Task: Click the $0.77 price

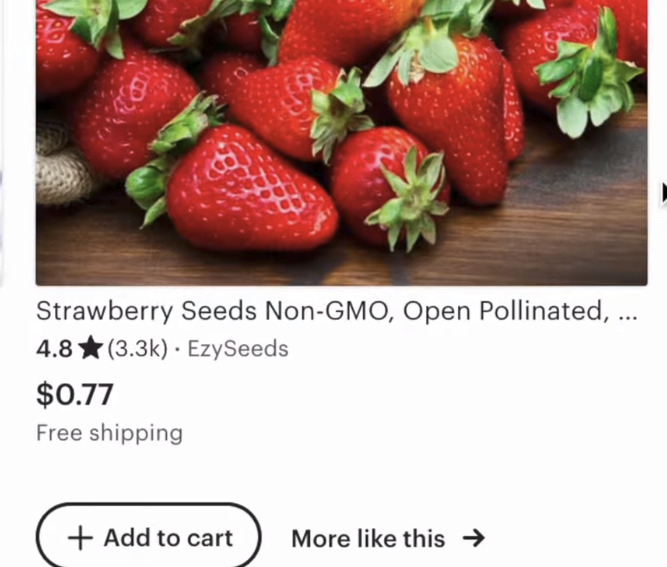Action: point(75,394)
